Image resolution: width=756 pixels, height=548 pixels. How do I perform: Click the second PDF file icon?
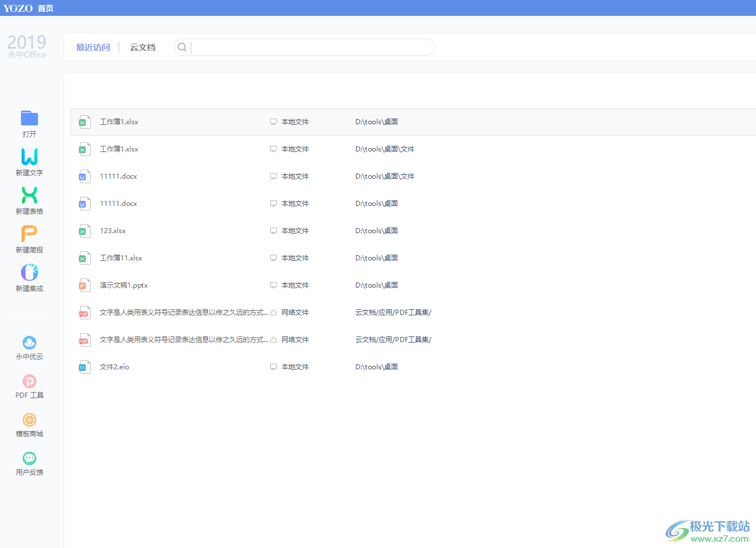85,340
